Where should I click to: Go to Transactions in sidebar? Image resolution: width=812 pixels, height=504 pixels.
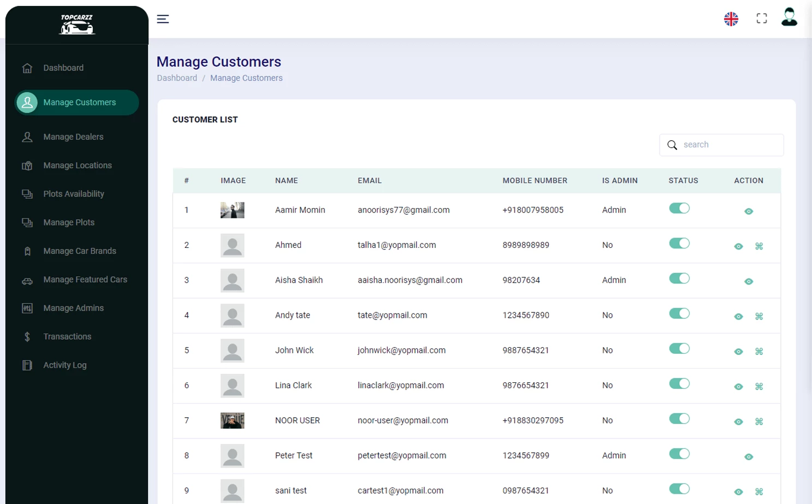pos(67,337)
